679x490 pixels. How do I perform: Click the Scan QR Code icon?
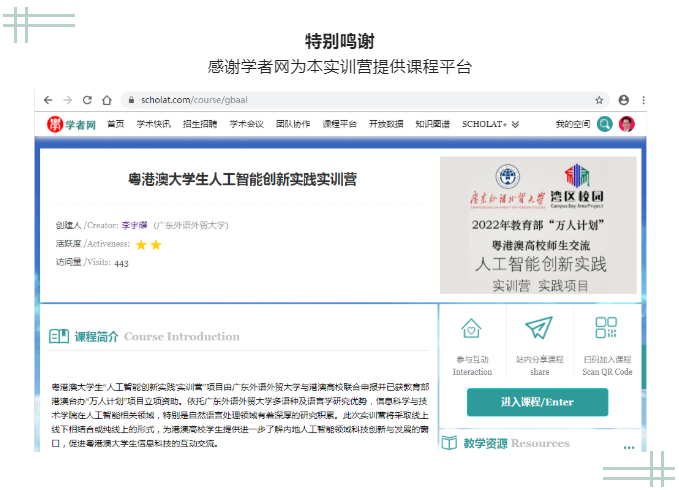click(607, 329)
